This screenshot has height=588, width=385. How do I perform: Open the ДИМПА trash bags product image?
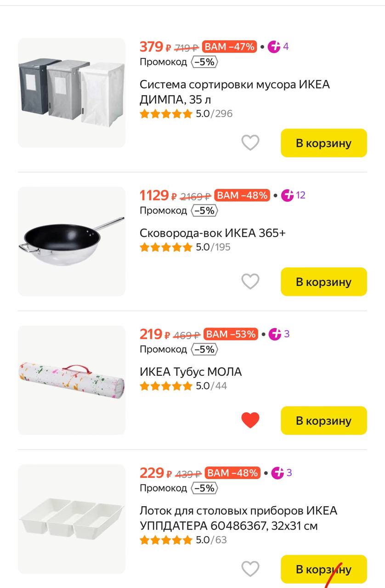pyautogui.click(x=71, y=93)
